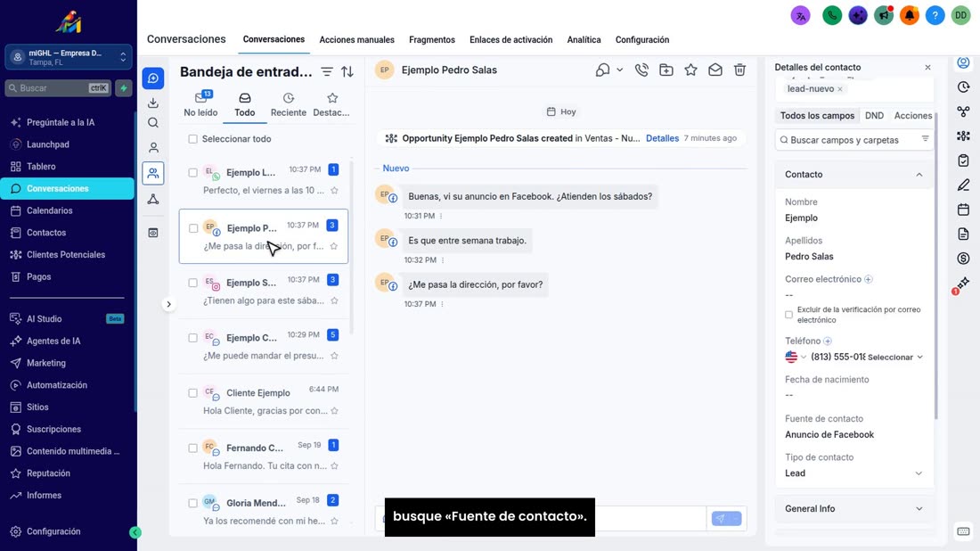Open Clientes Potenciales in the sidebar
The width and height of the screenshot is (980, 551).
(x=68, y=255)
